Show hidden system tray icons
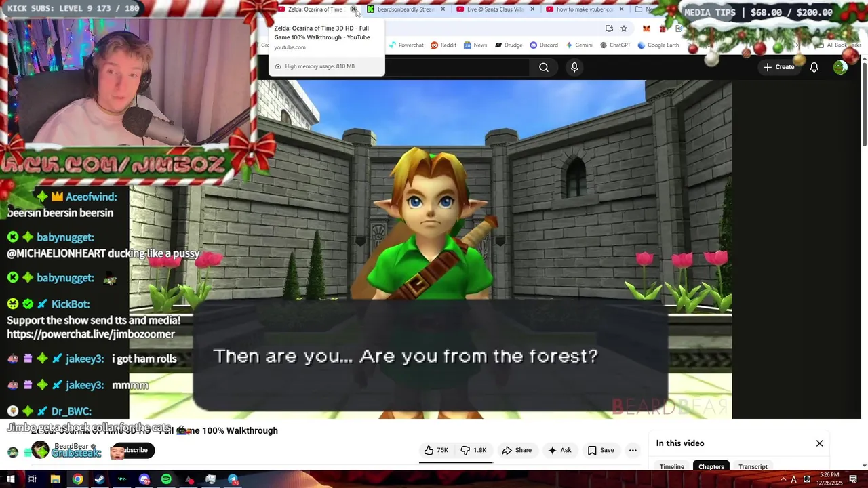This screenshot has width=868, height=488. click(783, 479)
